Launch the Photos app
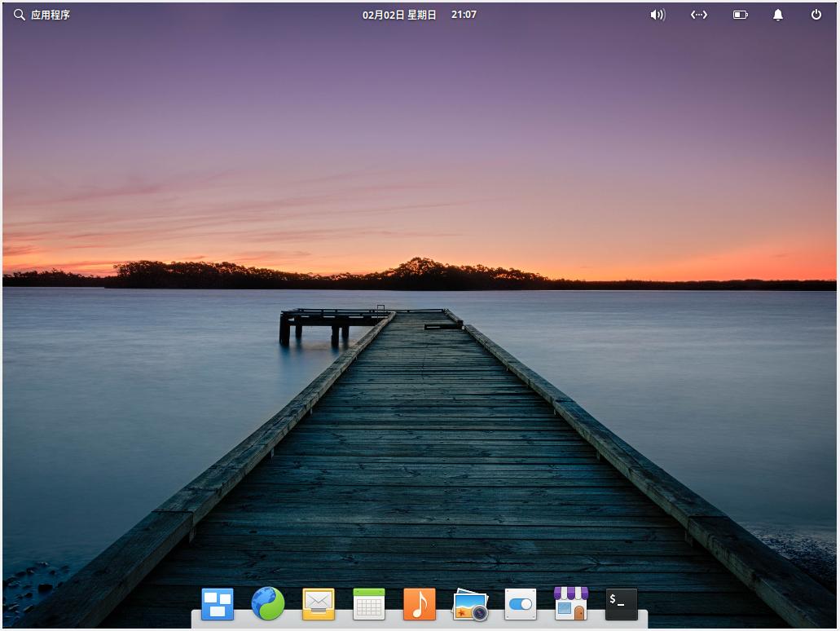The height and width of the screenshot is (631, 840). (x=470, y=603)
